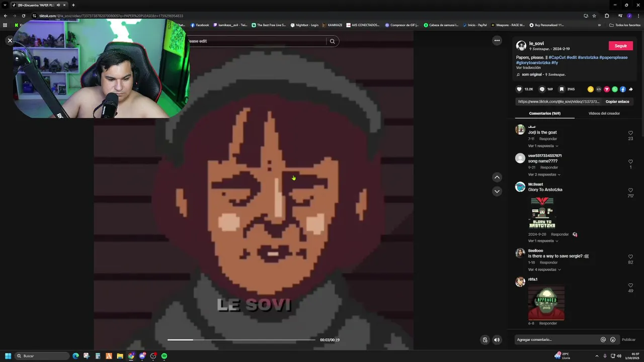This screenshot has height=362, width=644.
Task: Click Responder on Jorji comment
Action: pyautogui.click(x=548, y=139)
